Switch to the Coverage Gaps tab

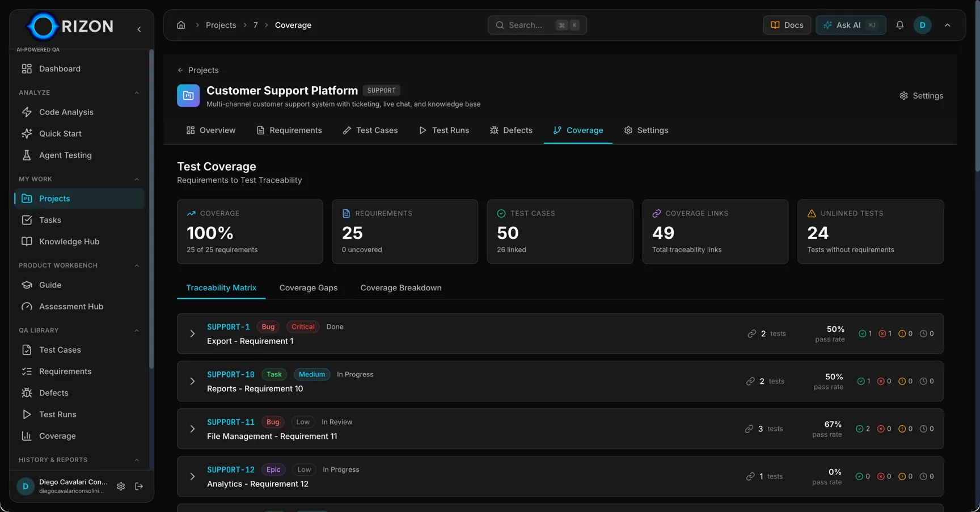[x=308, y=288]
